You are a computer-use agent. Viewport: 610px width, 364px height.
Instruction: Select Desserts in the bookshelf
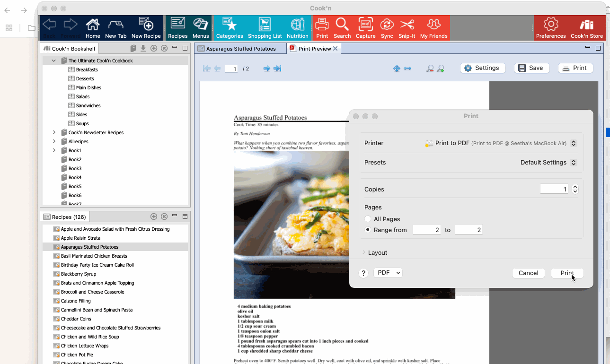pos(85,78)
